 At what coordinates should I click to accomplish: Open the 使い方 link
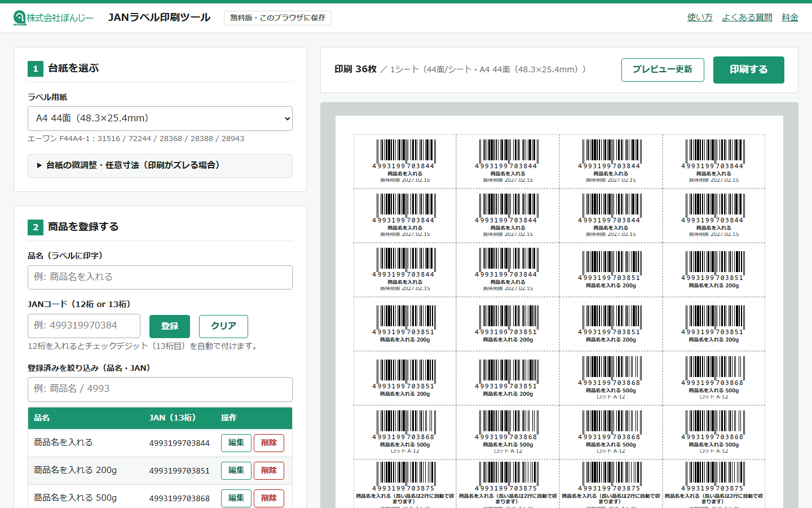pyautogui.click(x=700, y=17)
